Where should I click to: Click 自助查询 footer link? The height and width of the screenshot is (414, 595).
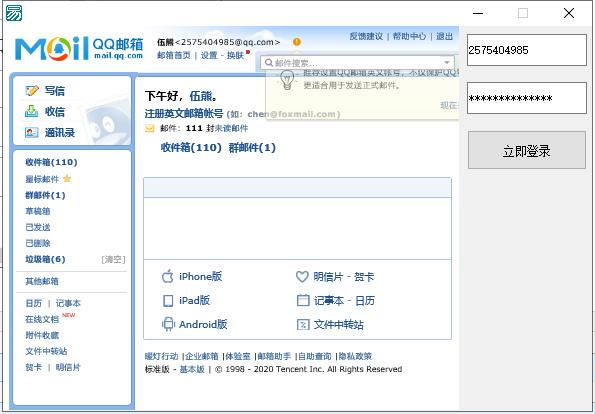(x=315, y=356)
